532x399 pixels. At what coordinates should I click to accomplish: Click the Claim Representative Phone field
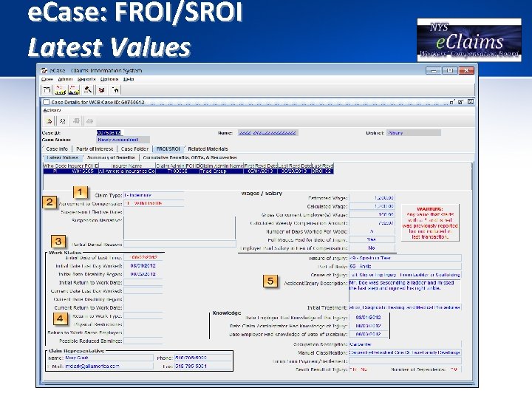click(203, 358)
